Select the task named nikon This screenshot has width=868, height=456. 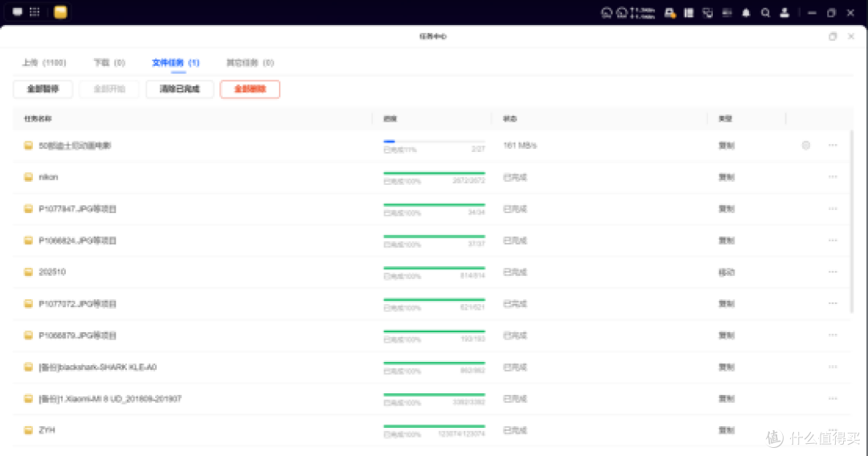point(48,177)
